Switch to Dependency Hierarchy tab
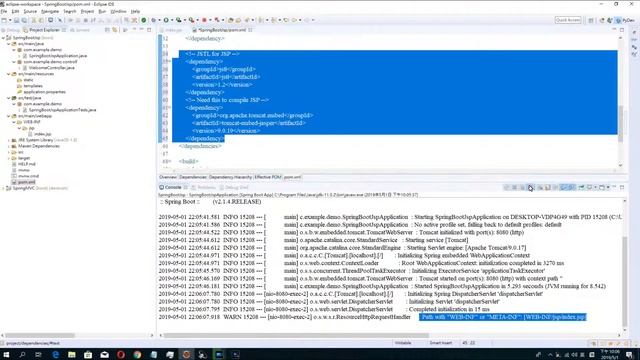 coord(230,177)
